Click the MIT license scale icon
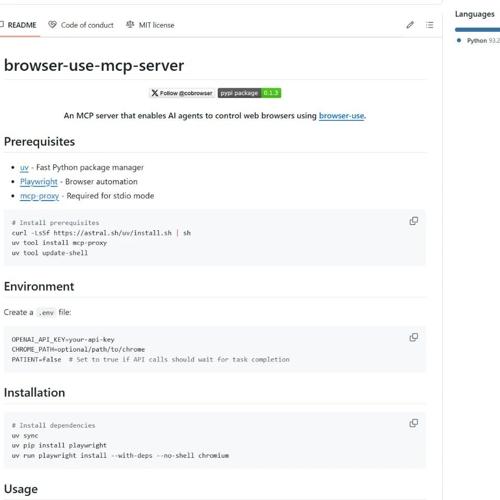Screen dimensions: 500x500 [x=130, y=25]
